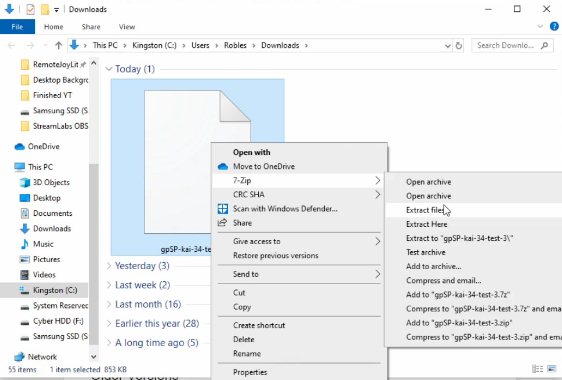Open the blue help question-mark icon
Viewport: 562px width, 380px height.
554,27
